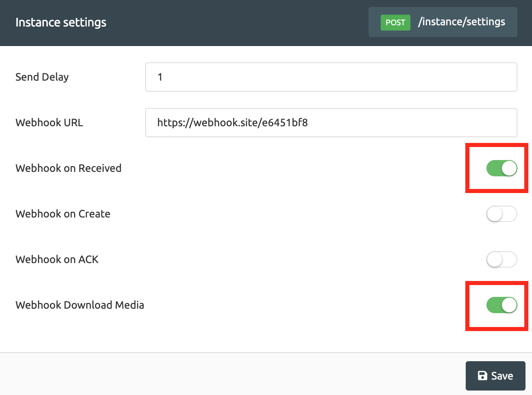This screenshot has width=532, height=395.
Task: Click the green POST method badge
Action: pyautogui.click(x=395, y=22)
